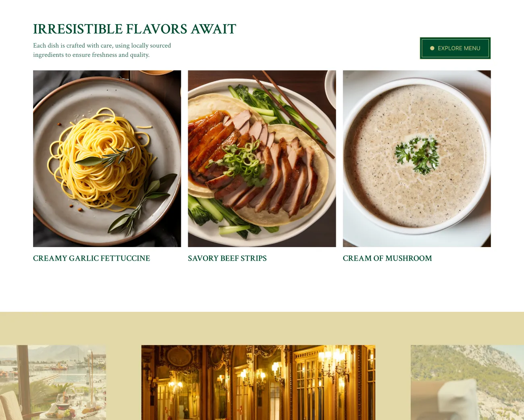This screenshot has width=524, height=420.
Task: Select the Creamy Garlic Fettuccine title link
Action: 91,258
